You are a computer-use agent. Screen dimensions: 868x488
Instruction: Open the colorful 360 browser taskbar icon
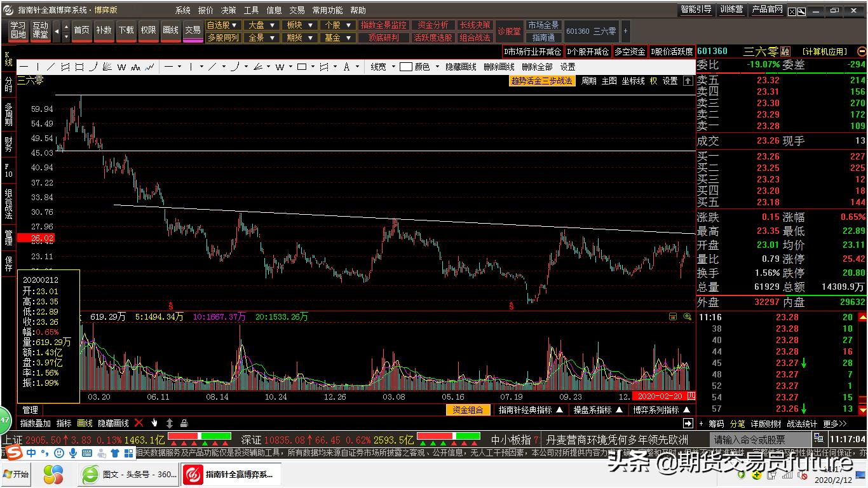[x=53, y=475]
